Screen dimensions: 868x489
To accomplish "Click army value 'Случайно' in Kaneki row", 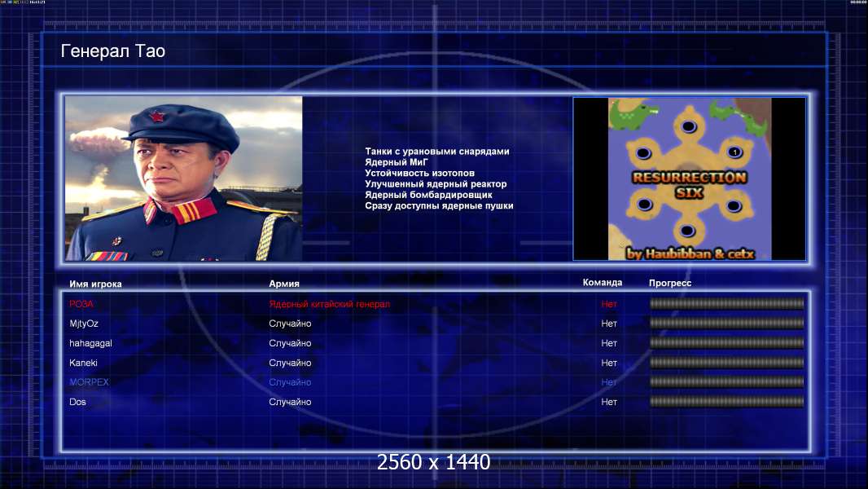I will (x=290, y=363).
